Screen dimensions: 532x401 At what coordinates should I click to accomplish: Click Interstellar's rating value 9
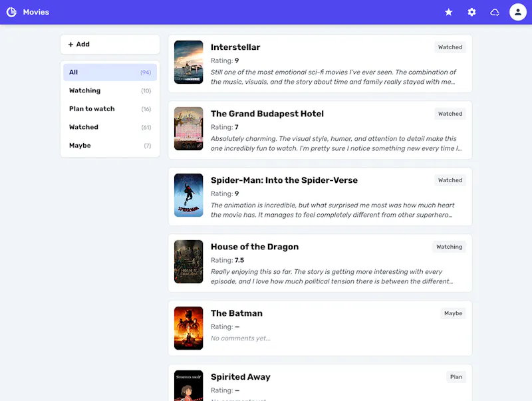coord(237,61)
